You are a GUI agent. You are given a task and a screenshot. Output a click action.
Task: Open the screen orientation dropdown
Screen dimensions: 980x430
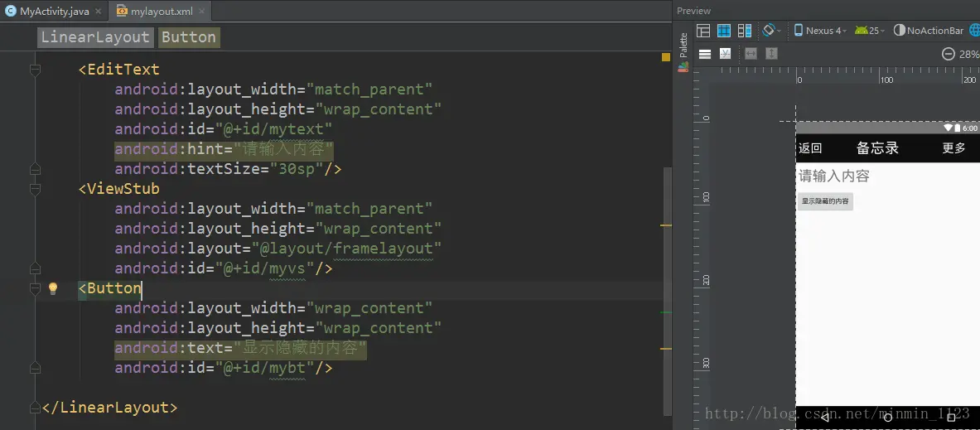[771, 30]
